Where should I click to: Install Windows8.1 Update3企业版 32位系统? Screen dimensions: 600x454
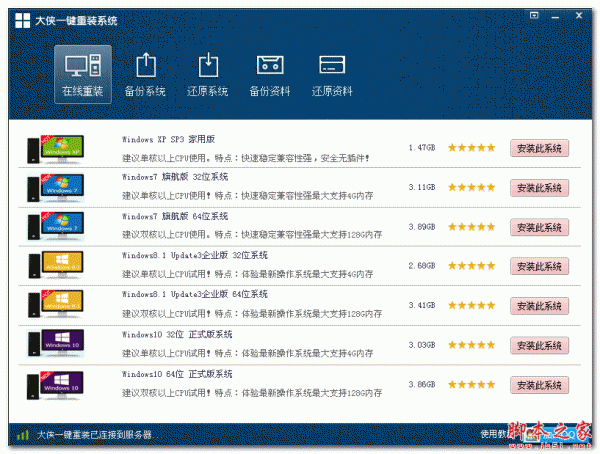point(539,266)
